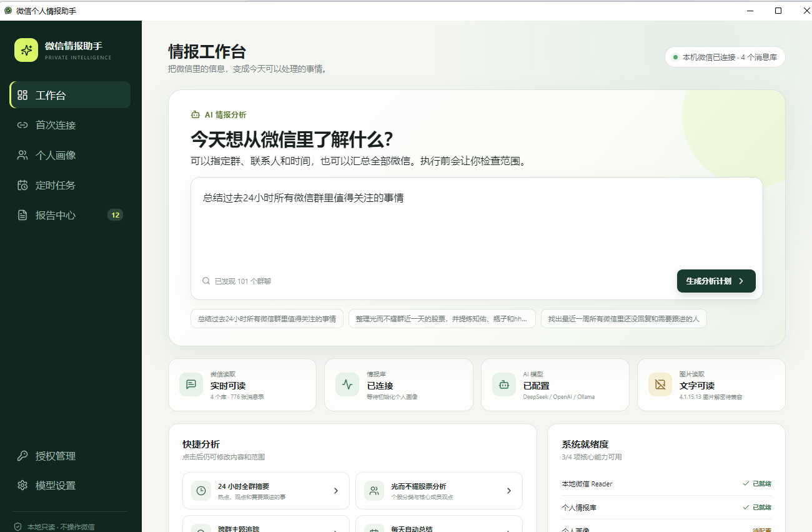The image size is (812, 532).
Task: Click the calendar-clock icon beside 定时任务
Action: pyautogui.click(x=22, y=185)
